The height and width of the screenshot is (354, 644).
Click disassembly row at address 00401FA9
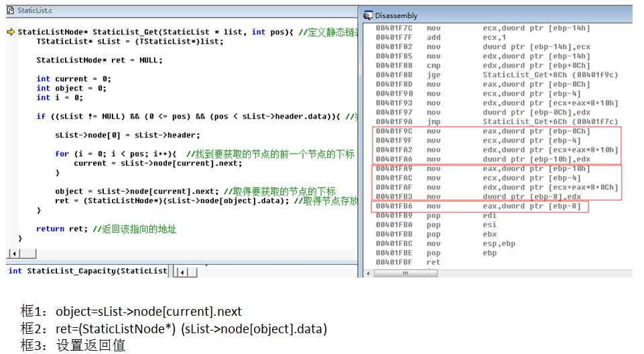(x=482, y=169)
